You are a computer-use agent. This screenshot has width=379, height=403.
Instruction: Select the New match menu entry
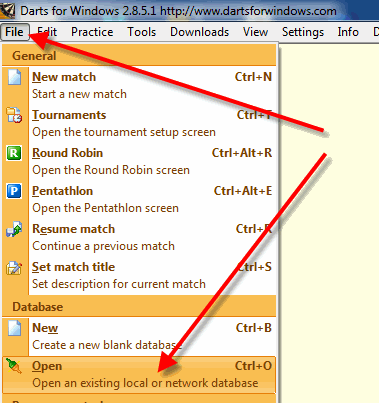click(139, 85)
